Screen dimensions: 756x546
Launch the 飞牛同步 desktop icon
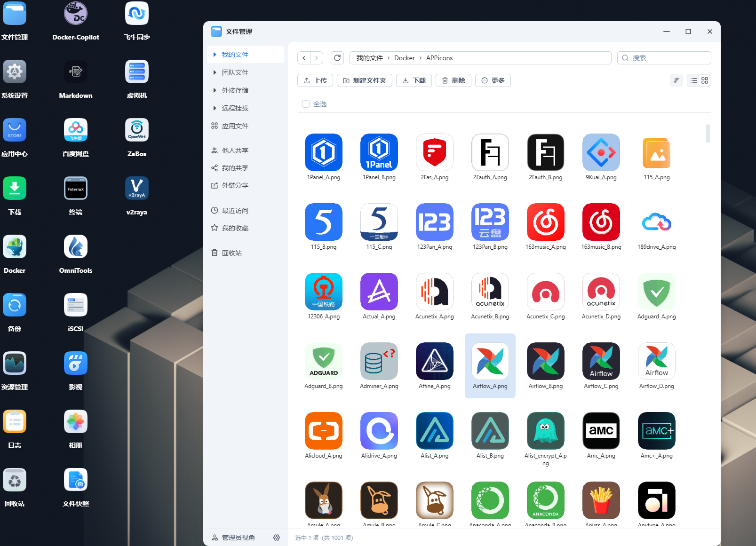point(137,14)
